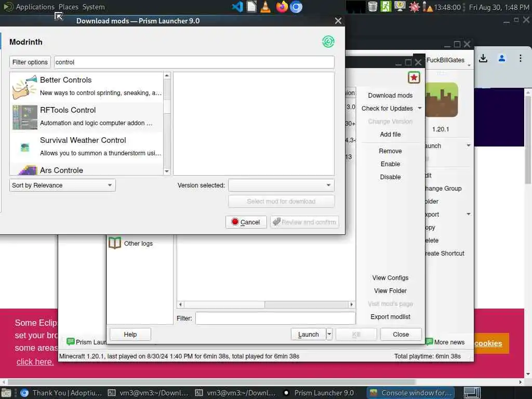
Task: Click the Filter options button
Action: pyautogui.click(x=30, y=62)
